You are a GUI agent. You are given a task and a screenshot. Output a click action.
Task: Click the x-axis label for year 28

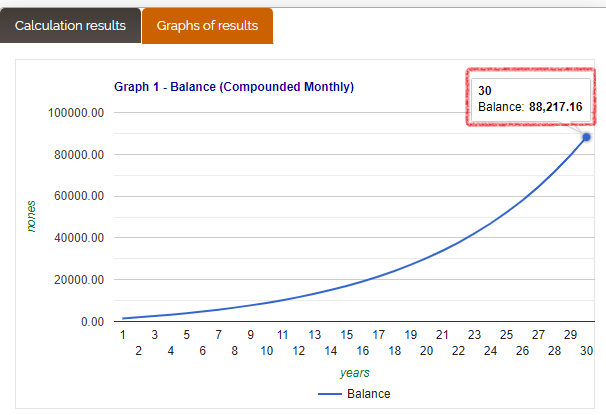554,351
